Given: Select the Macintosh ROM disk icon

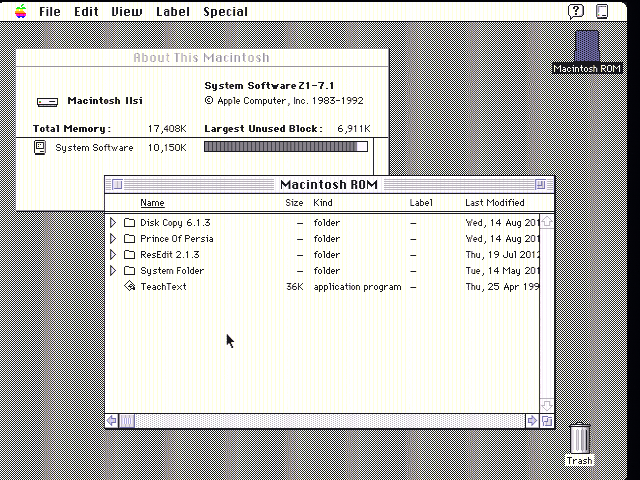Looking at the screenshot, I should coord(587,47).
